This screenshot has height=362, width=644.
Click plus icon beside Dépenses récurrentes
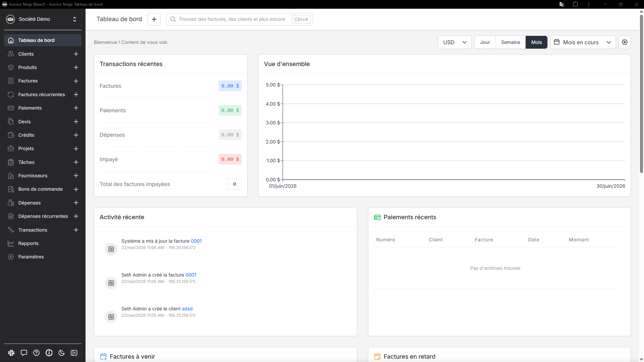[76, 216]
